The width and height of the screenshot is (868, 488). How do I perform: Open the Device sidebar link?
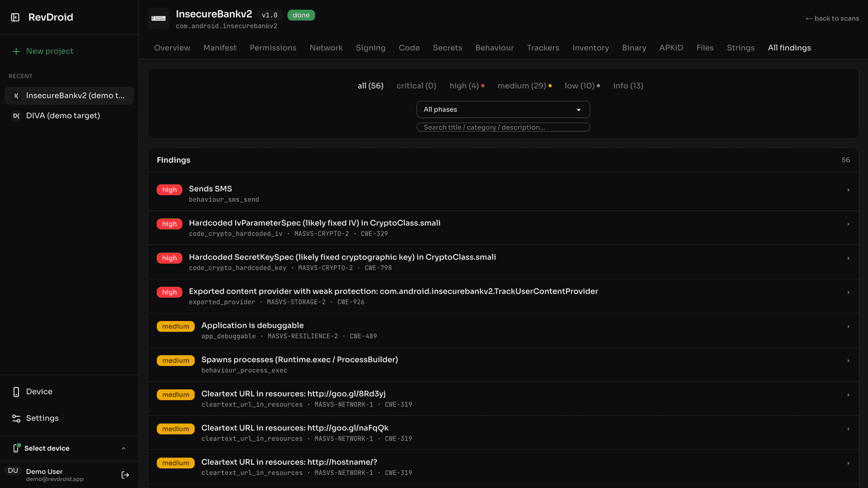pyautogui.click(x=69, y=392)
